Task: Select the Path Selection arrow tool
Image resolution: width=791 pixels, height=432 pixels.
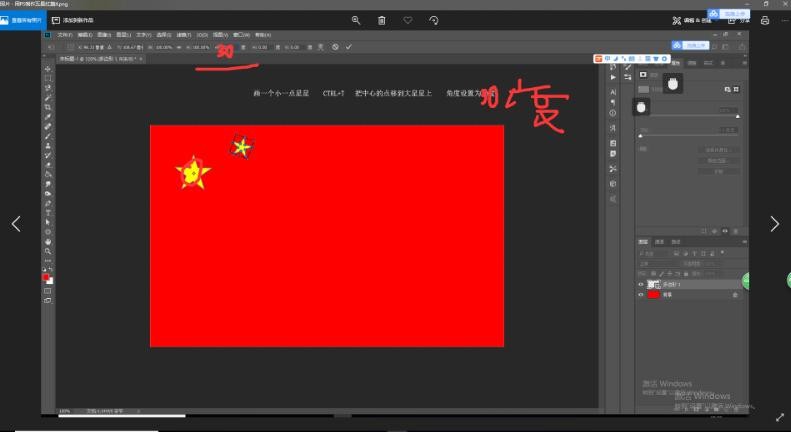Action: [48, 222]
